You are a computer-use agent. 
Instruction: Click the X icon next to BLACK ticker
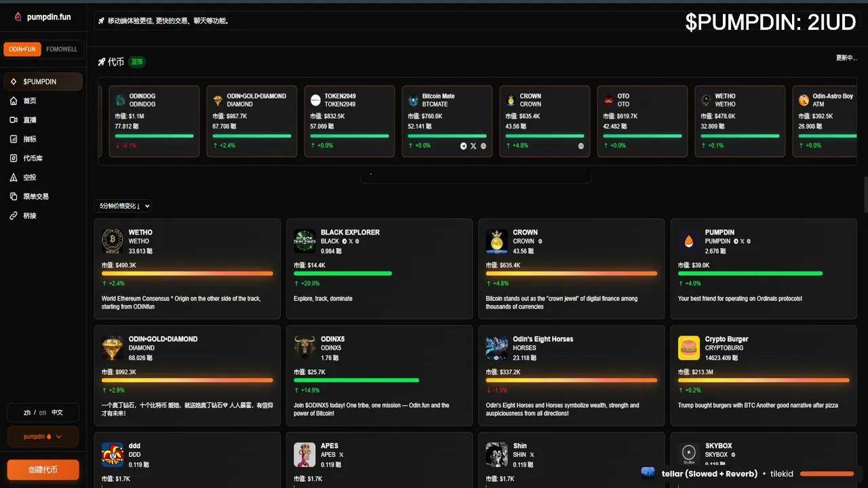click(x=351, y=241)
